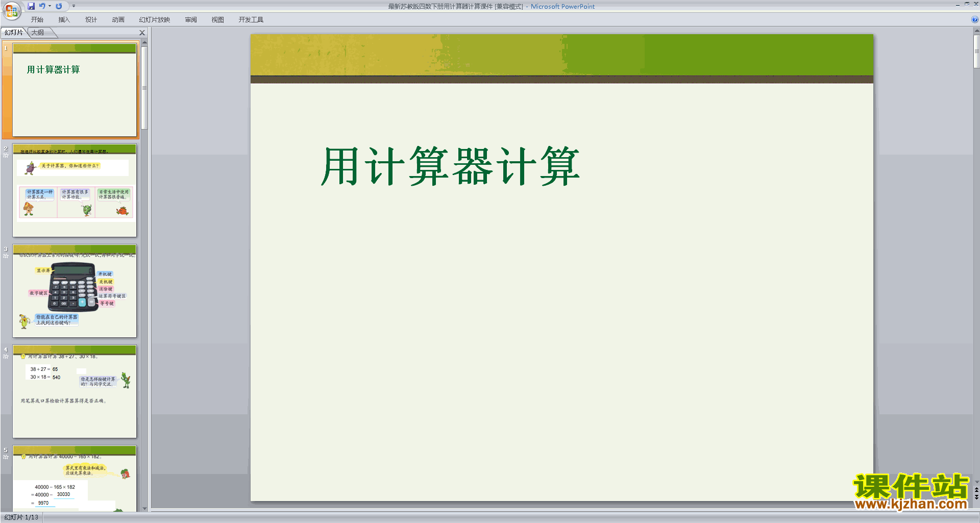The width and height of the screenshot is (980, 523).
Task: Close the slide thumbnail pane
Action: (142, 33)
